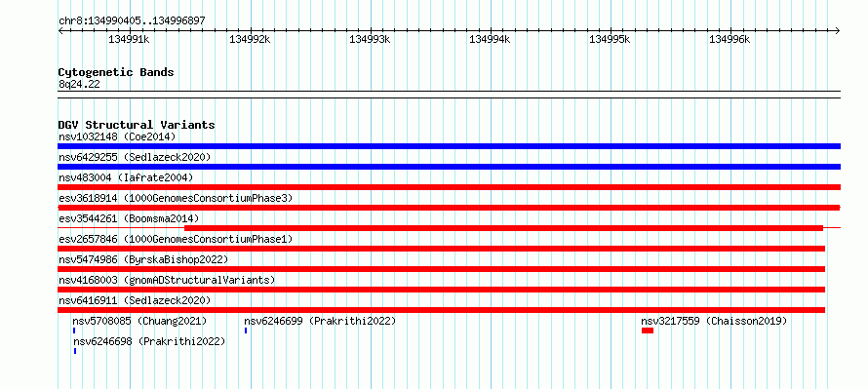Viewport: 868px width, 389px height.
Task: Open the nsv3217559 (Chaisson2019) label
Action: click(x=714, y=321)
